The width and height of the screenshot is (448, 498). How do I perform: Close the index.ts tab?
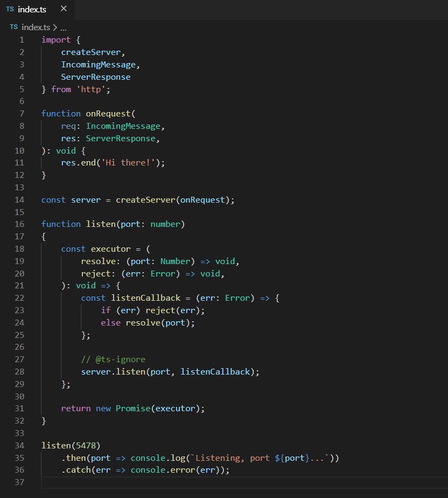pos(64,9)
